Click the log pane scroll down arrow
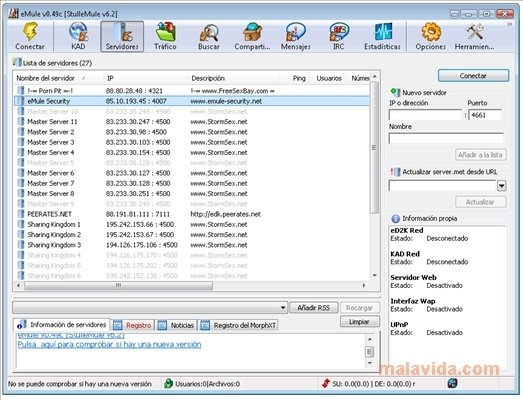This screenshot has width=523, height=400. (x=370, y=363)
